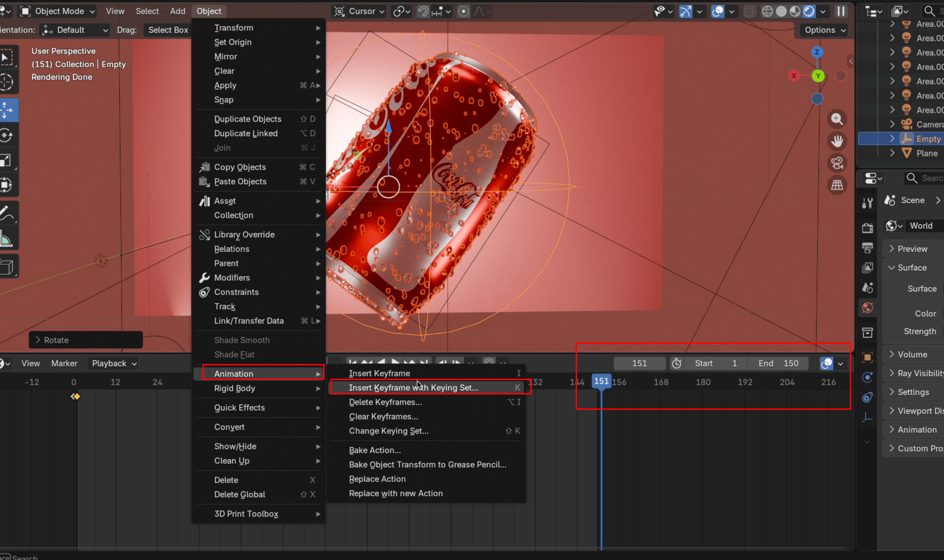Viewport: 944px width, 560px height.
Task: Select the Add Cube tool
Action: tap(7, 267)
